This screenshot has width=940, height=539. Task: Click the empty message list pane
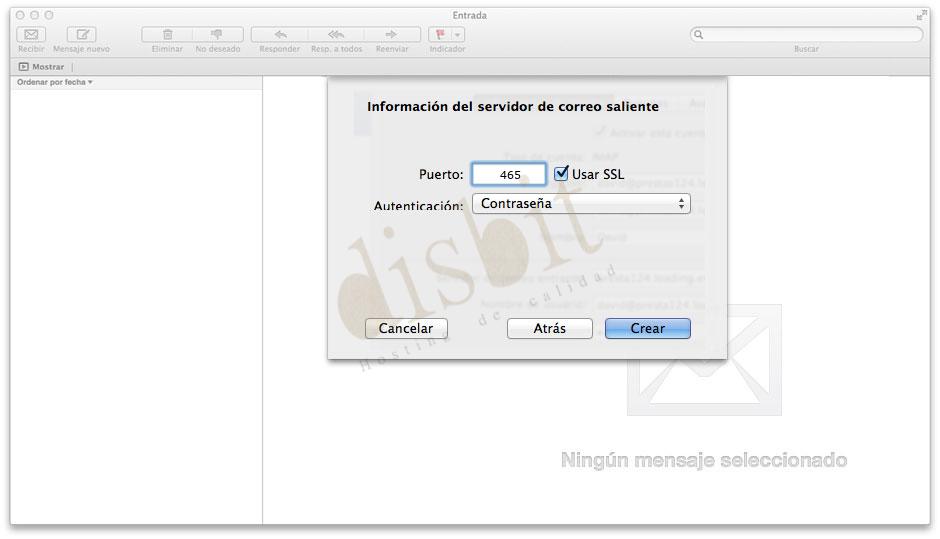point(136,300)
